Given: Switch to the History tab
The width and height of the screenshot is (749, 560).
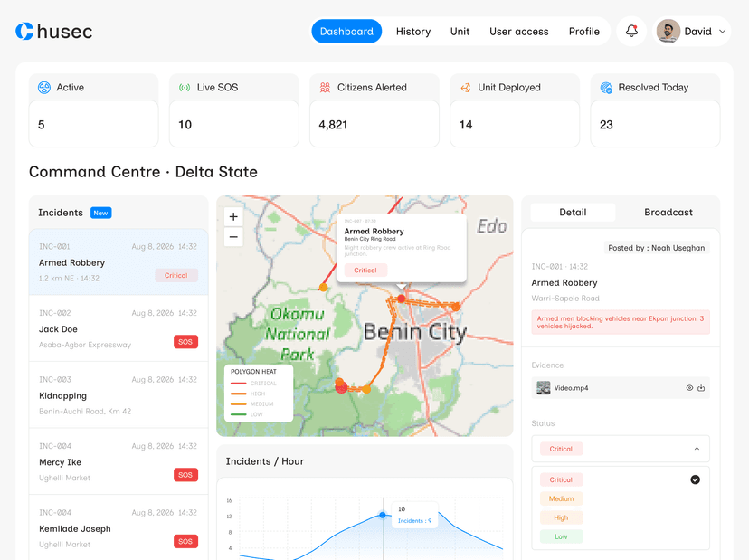Looking at the screenshot, I should pyautogui.click(x=413, y=32).
